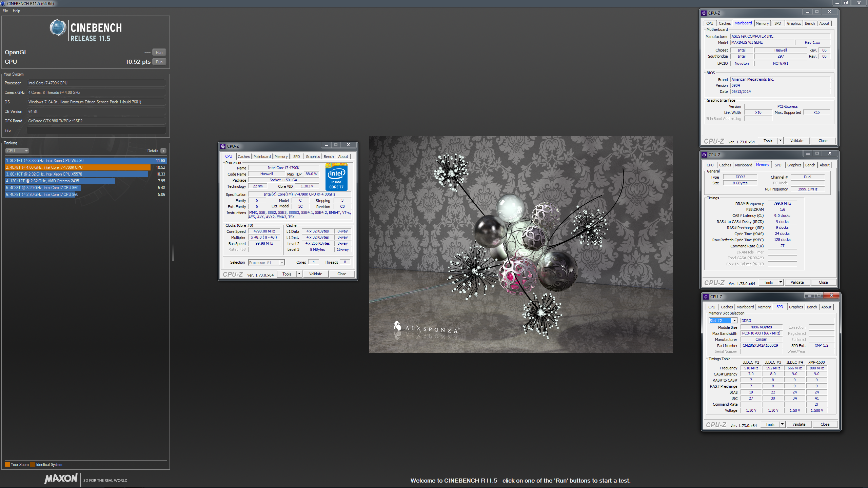Viewport: 868px width, 488px height.
Task: Click the CPU-Z title icon in SPD window
Action: (706, 297)
